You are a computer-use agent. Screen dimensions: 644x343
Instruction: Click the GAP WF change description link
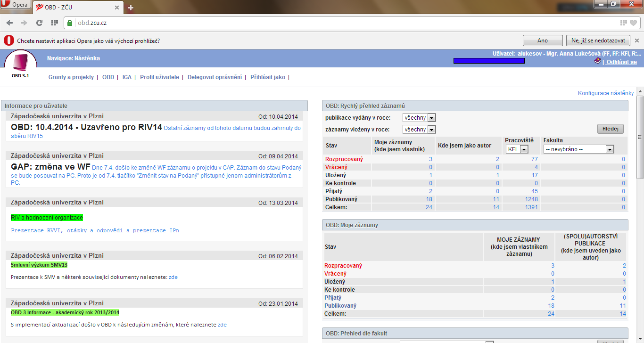pos(156,175)
